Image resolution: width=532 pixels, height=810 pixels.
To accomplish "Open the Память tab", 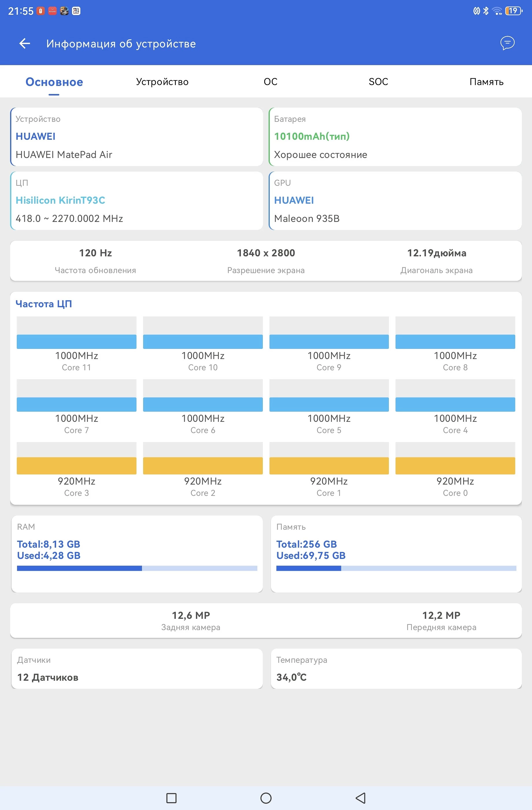I will click(486, 82).
